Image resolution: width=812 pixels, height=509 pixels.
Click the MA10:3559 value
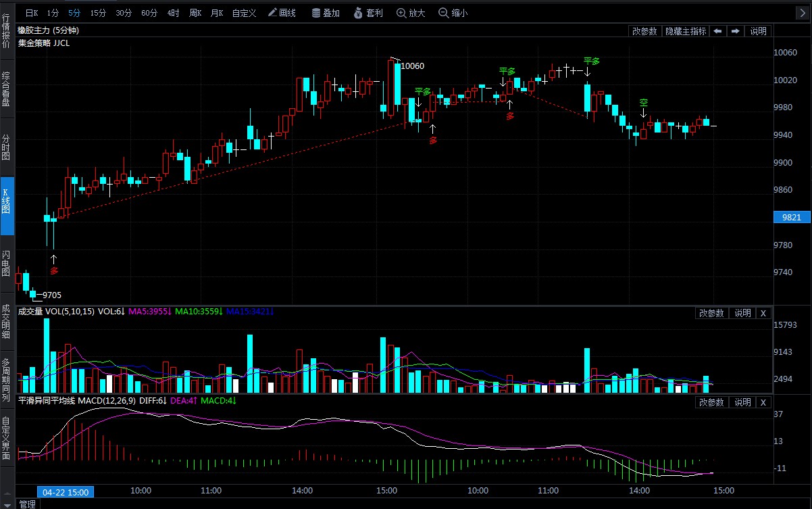tap(199, 312)
